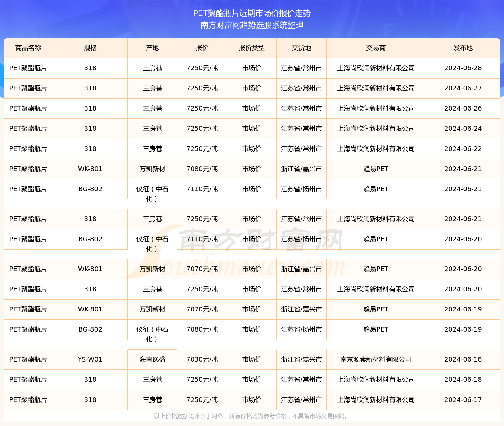The image size is (504, 426).
Task: Click the 海南逸盛 origin cell
Action: 153,359
